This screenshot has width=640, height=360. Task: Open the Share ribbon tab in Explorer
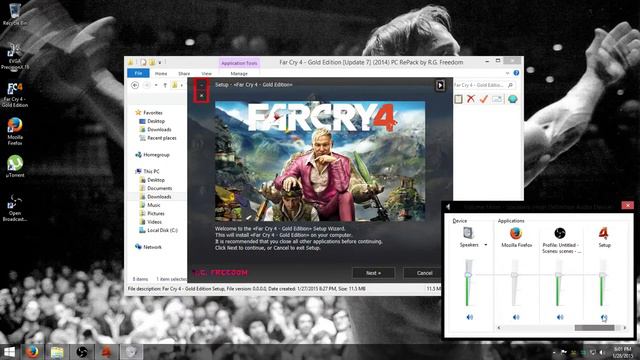point(184,73)
